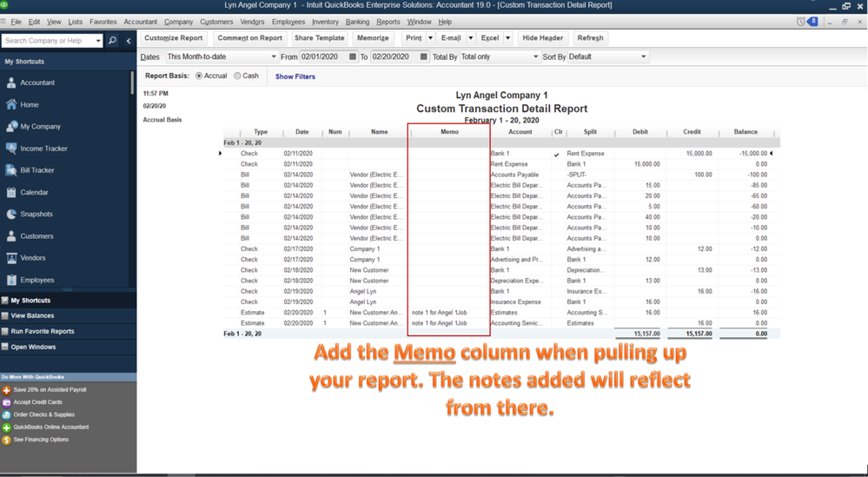The height and width of the screenshot is (477, 868).
Task: Open the Help menu
Action: coord(445,22)
